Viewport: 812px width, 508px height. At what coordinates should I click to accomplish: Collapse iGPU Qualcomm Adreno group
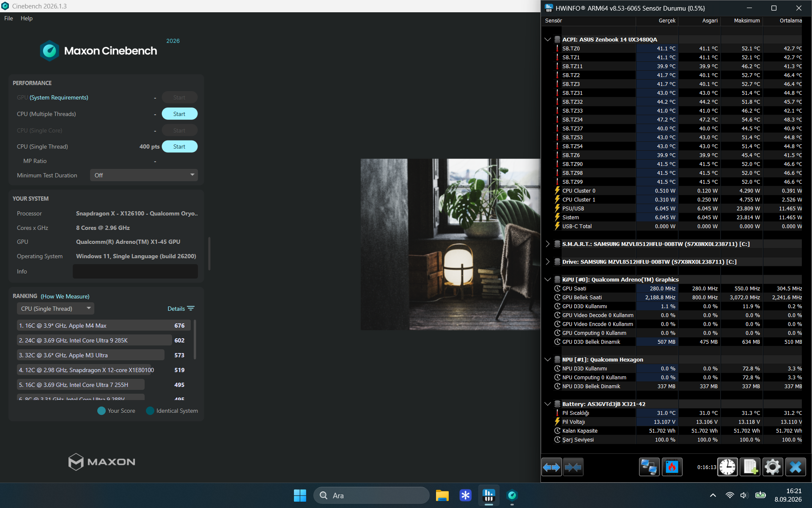coord(548,279)
